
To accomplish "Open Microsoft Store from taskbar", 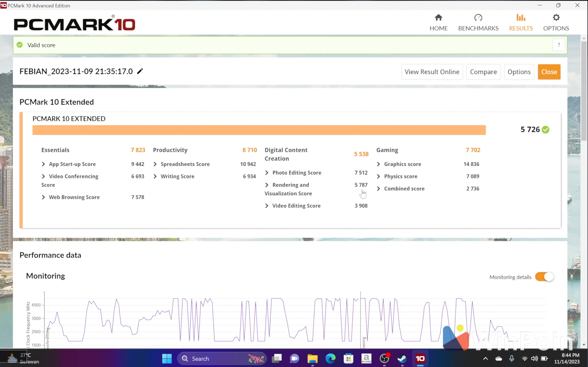I will tap(348, 358).
